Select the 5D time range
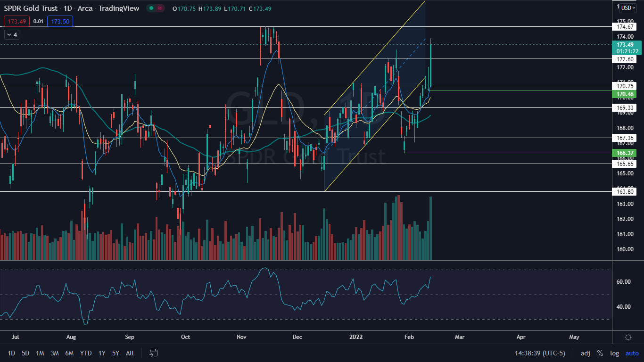 click(25, 353)
